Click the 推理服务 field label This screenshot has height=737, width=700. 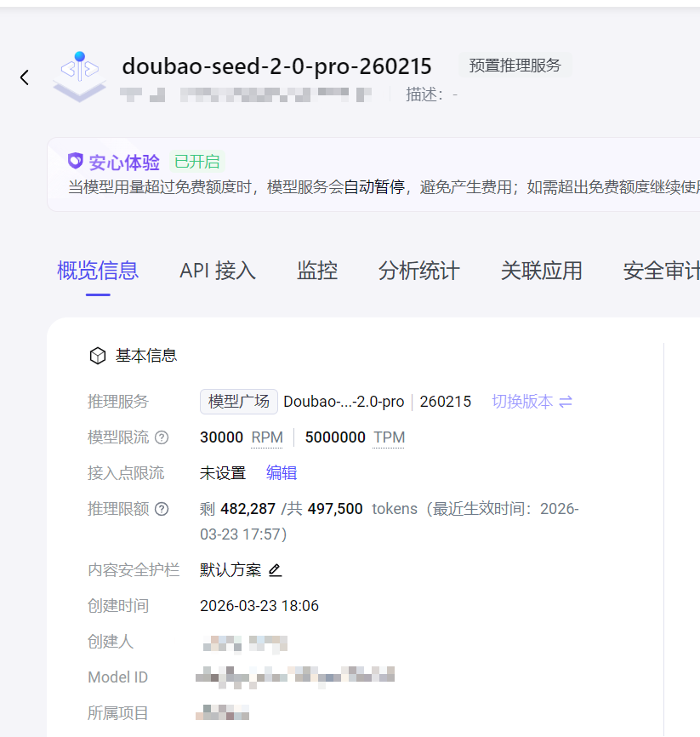click(x=118, y=402)
